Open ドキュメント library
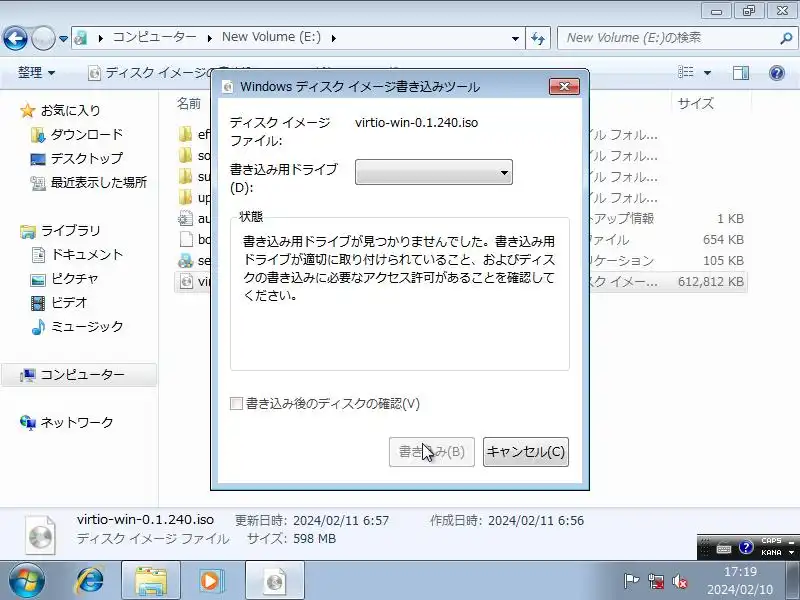Viewport: 800px width, 600px height. [87, 254]
